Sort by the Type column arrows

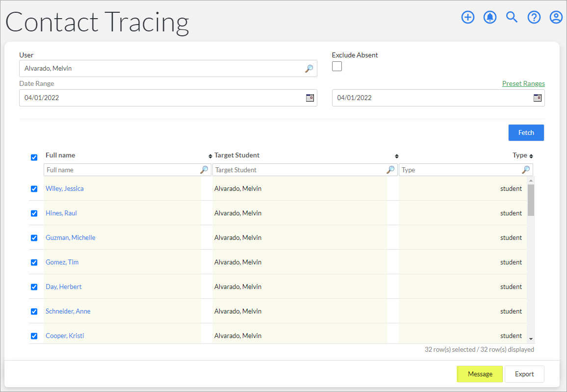pyautogui.click(x=531, y=156)
